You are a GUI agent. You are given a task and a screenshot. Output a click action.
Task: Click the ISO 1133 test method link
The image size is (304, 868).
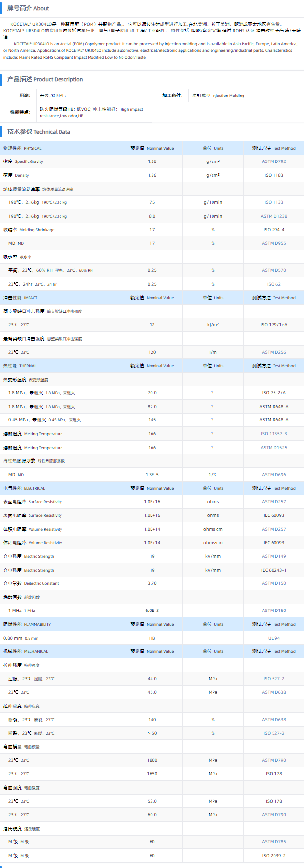pos(274,202)
